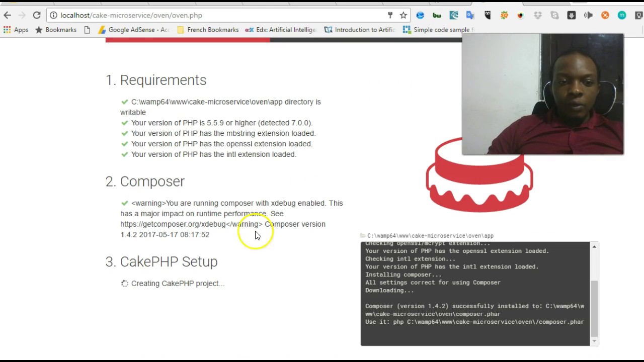Open the blue globe extension icon
This screenshot has width=644, height=362.
[x=420, y=16]
